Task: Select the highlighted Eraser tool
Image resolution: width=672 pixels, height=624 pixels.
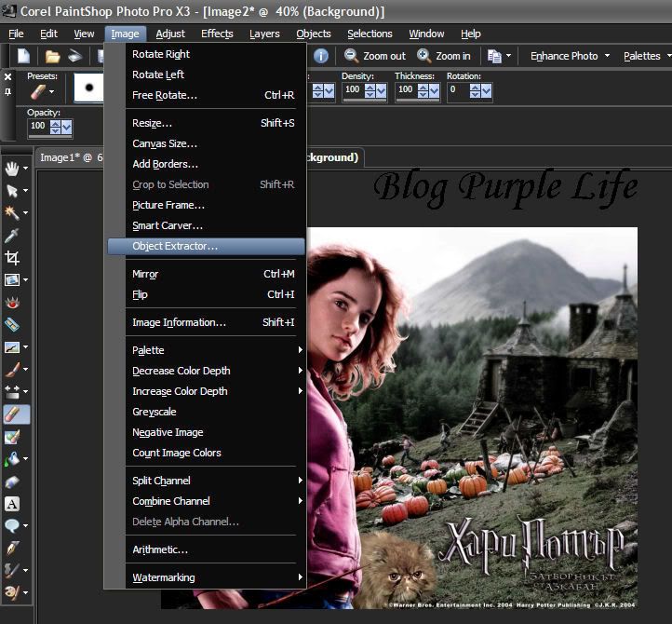Action: point(16,414)
